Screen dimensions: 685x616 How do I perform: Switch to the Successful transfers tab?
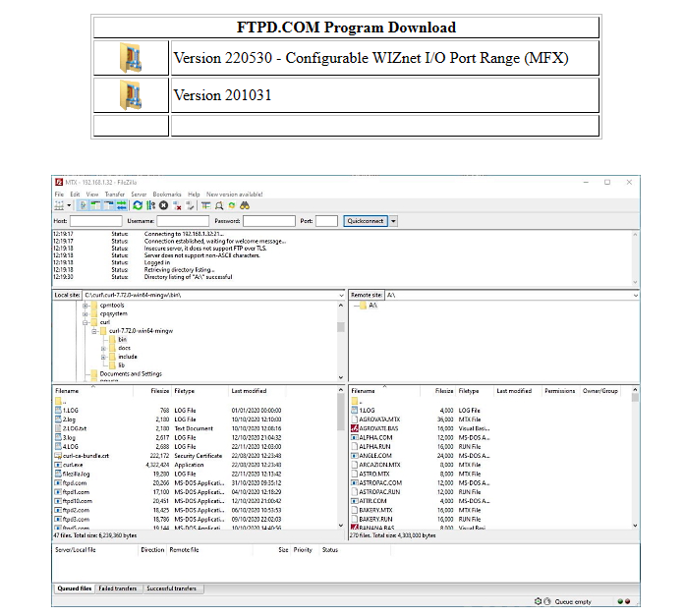click(x=172, y=588)
